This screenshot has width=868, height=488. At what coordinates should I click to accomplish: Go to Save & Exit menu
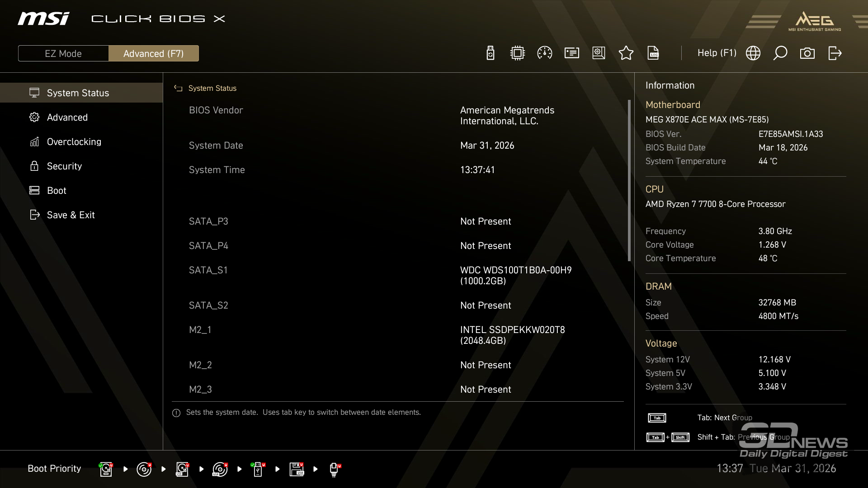71,215
